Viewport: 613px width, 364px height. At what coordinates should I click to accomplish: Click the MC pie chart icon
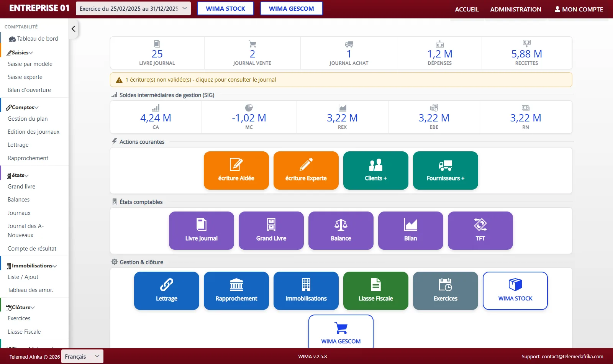[x=249, y=108]
